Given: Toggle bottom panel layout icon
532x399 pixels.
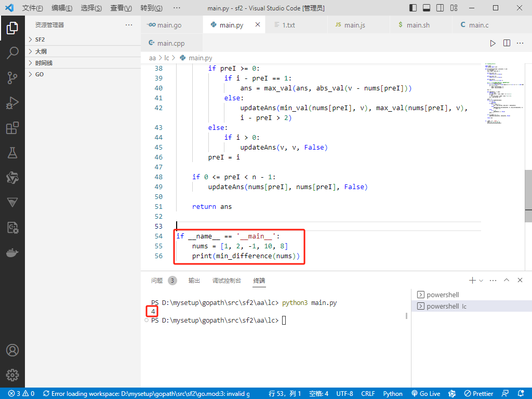Looking at the screenshot, I should [427, 8].
